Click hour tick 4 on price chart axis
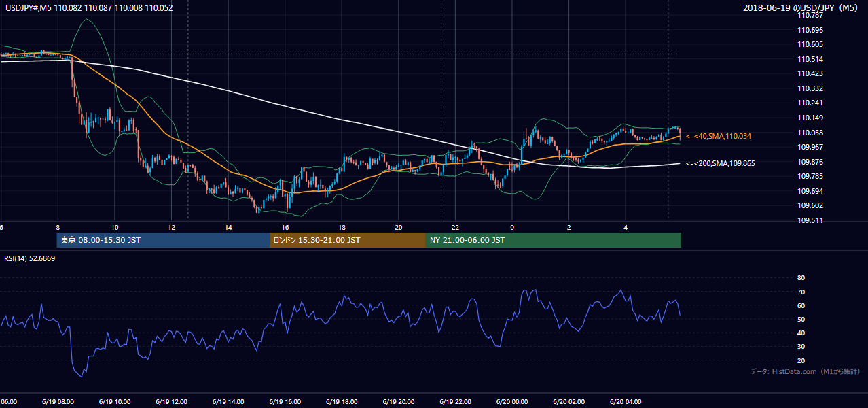 (x=626, y=227)
